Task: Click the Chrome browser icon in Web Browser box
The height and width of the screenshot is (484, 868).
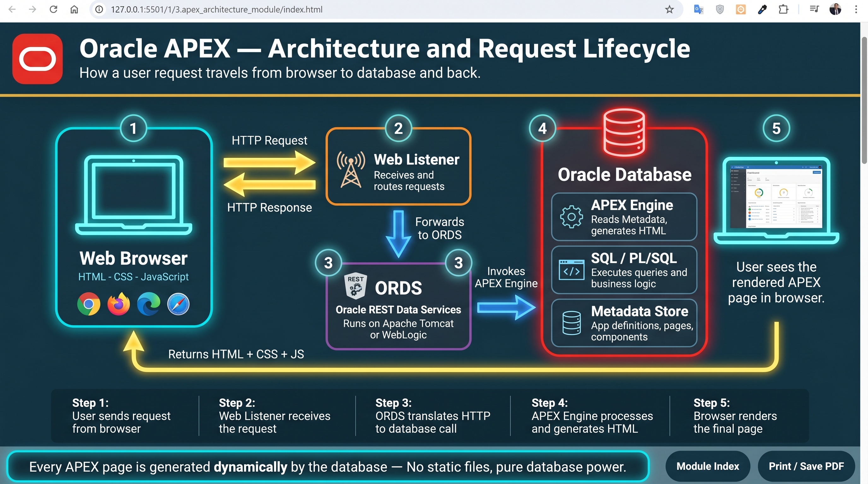Action: tap(89, 303)
